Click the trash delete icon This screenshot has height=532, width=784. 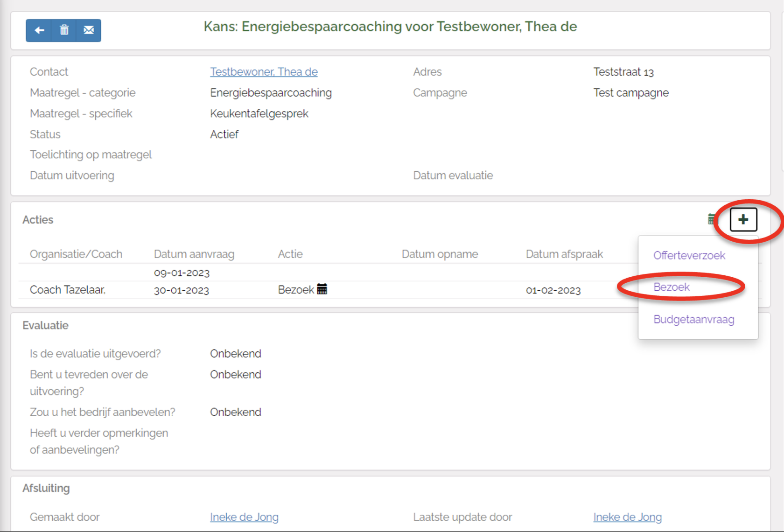coord(64,30)
